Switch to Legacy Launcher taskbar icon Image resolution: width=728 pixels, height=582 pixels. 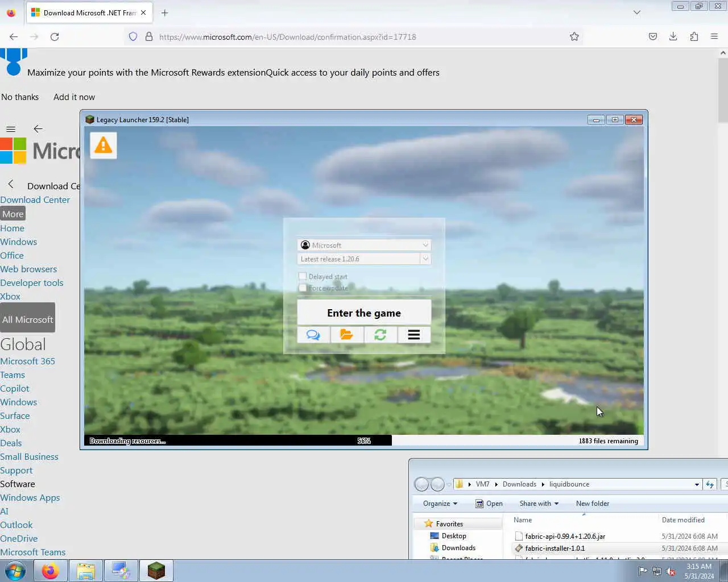pos(156,571)
